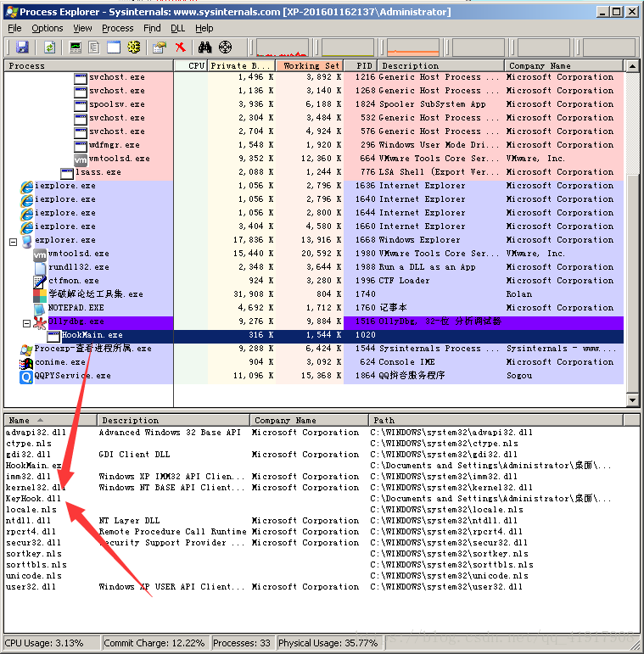
Task: Click the explorer.exe process icon
Action: 27,241
